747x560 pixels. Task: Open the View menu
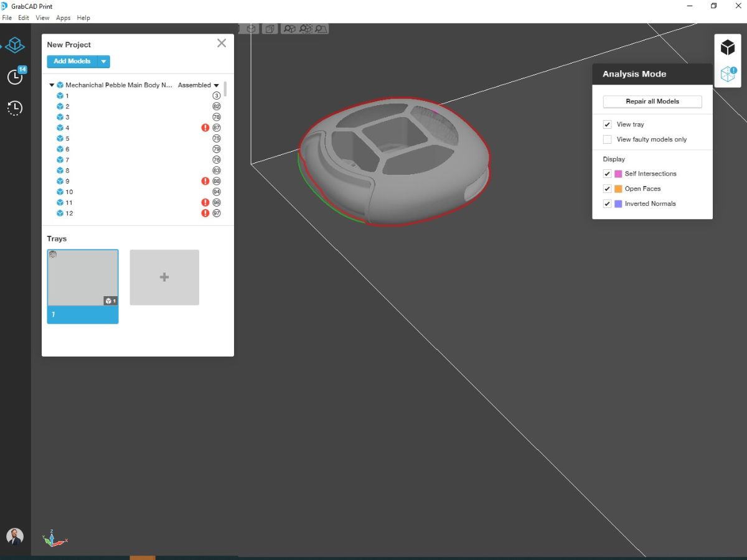(42, 18)
